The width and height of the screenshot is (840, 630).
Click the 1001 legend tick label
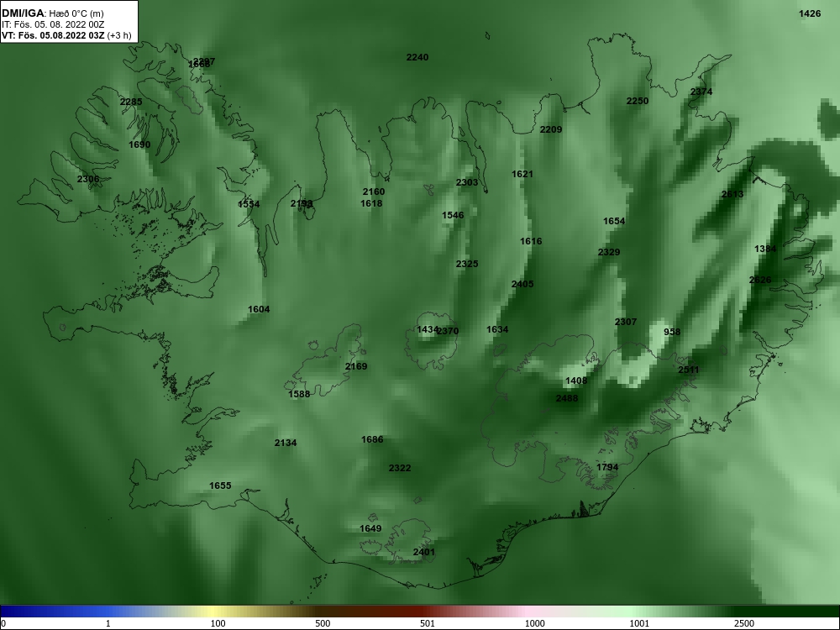(x=639, y=623)
